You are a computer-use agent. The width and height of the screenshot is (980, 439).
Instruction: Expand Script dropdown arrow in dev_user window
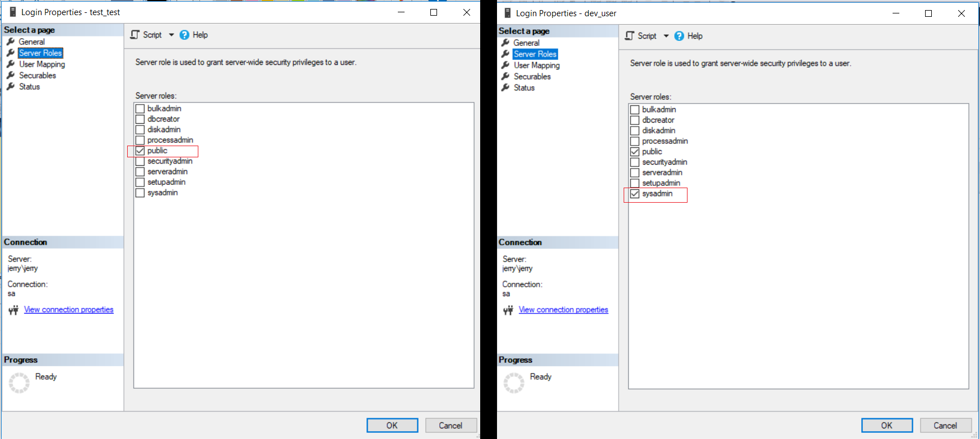point(666,36)
